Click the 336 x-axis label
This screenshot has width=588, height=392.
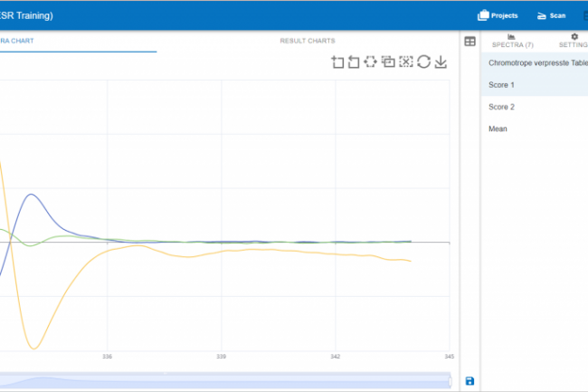pos(108,357)
